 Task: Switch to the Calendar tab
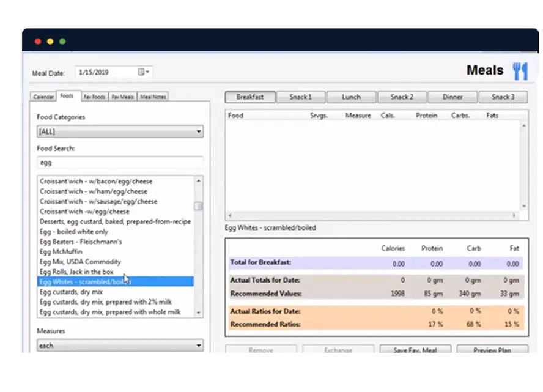click(43, 97)
